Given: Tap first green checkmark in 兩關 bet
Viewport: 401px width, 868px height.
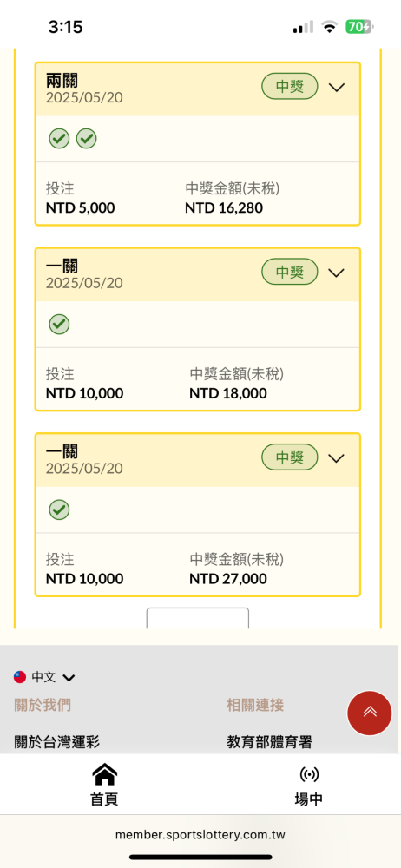Looking at the screenshot, I should click(x=59, y=138).
